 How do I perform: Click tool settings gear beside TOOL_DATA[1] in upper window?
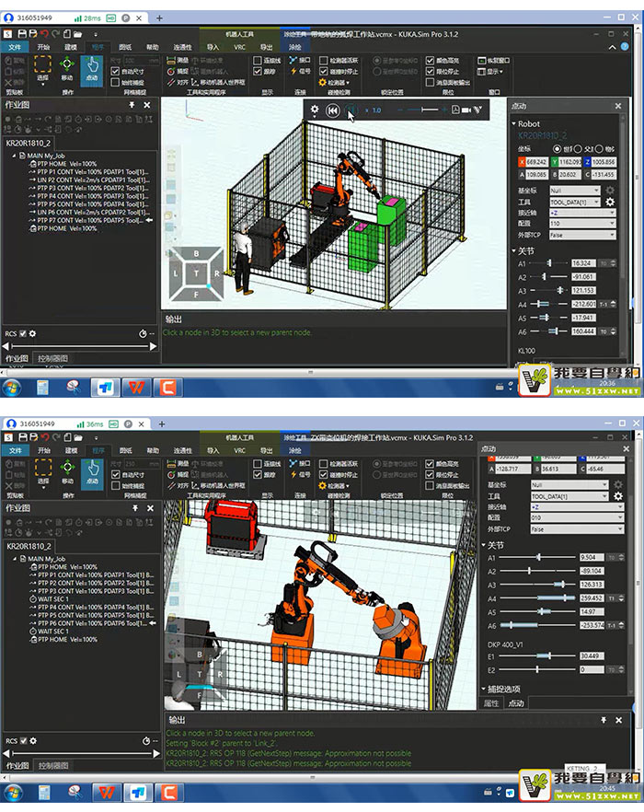pyautogui.click(x=610, y=202)
